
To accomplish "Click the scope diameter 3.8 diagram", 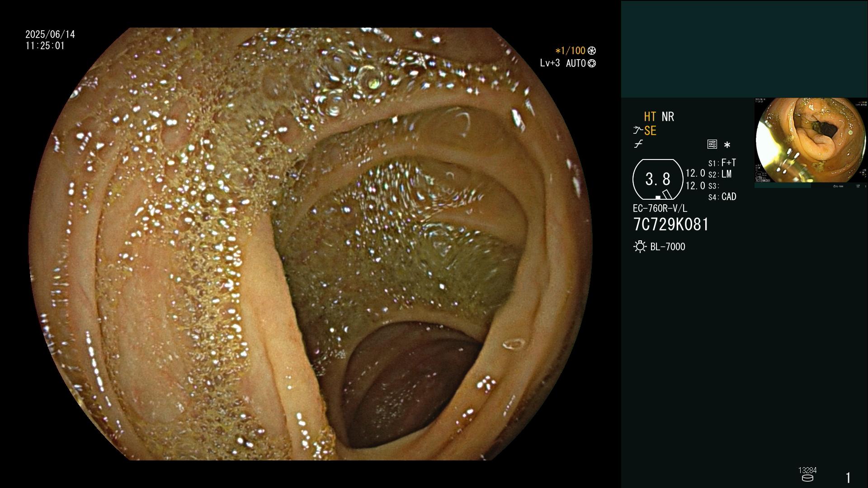I will pos(658,179).
